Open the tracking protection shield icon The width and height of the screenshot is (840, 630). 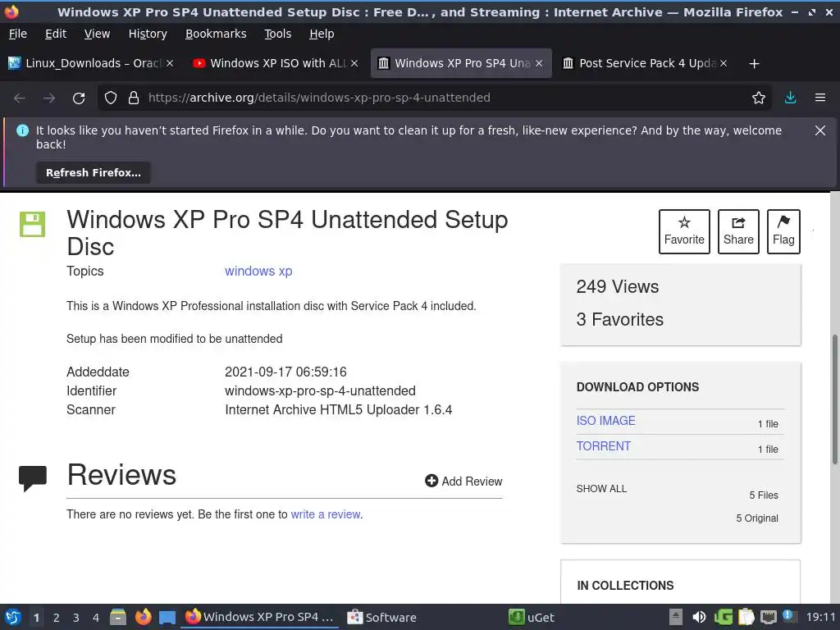(x=111, y=98)
